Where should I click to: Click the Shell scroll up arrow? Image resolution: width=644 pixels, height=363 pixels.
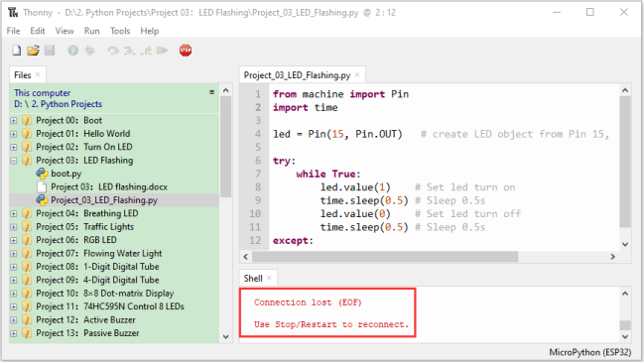pos(625,294)
